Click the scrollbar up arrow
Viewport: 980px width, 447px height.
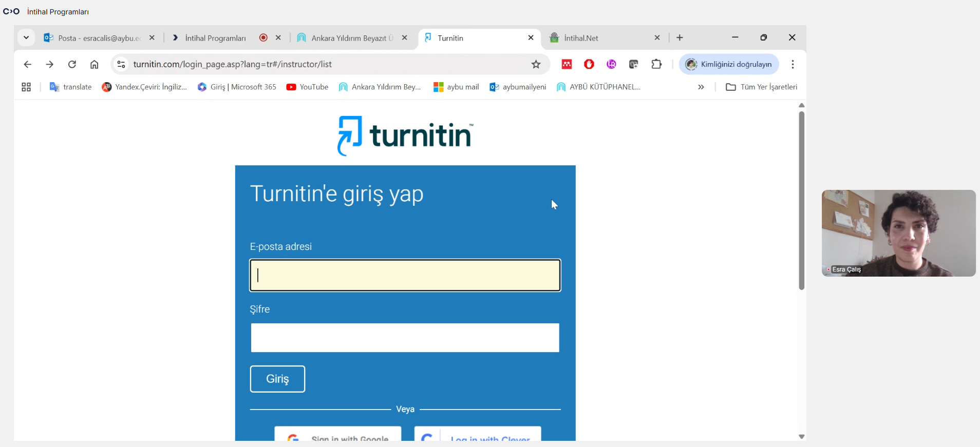pos(801,105)
